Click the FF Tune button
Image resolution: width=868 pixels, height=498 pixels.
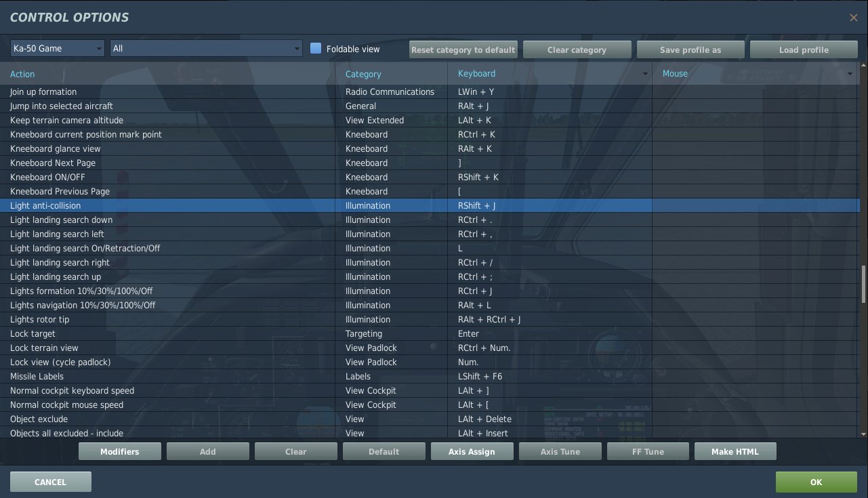(x=648, y=451)
